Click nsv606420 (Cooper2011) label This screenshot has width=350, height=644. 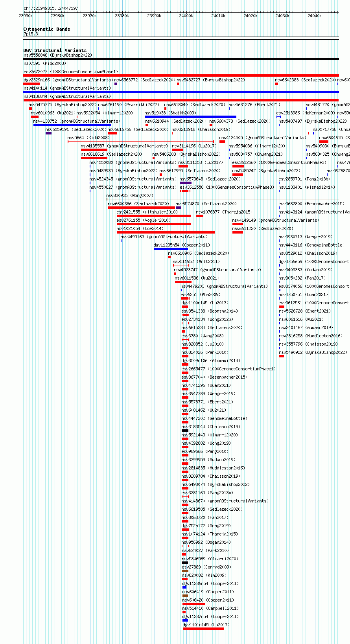pyautogui.click(x=208, y=600)
